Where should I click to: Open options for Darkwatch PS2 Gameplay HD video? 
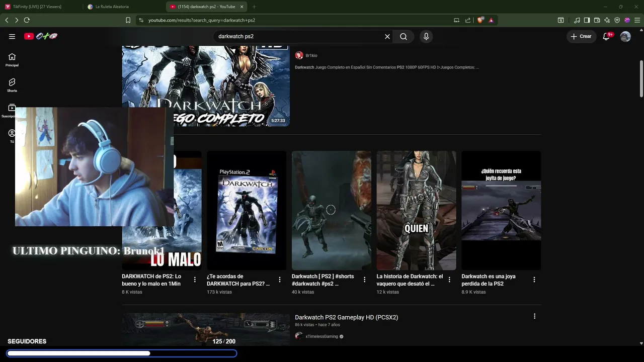tap(534, 316)
